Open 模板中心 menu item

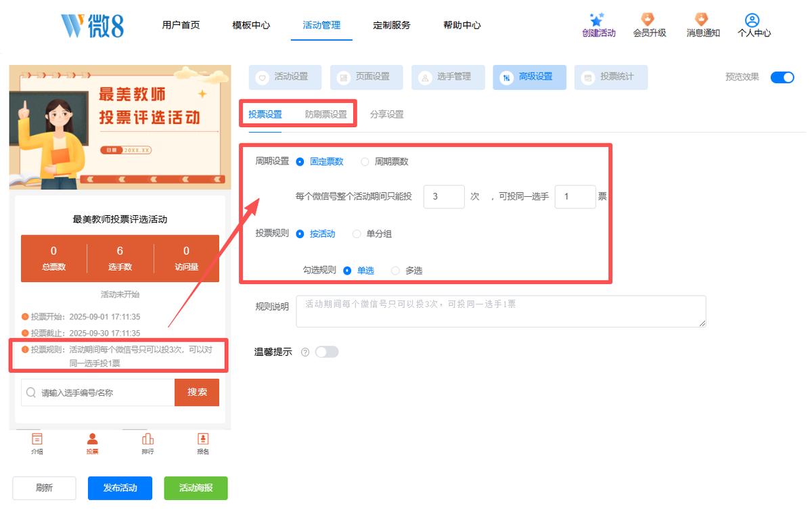pos(251,25)
